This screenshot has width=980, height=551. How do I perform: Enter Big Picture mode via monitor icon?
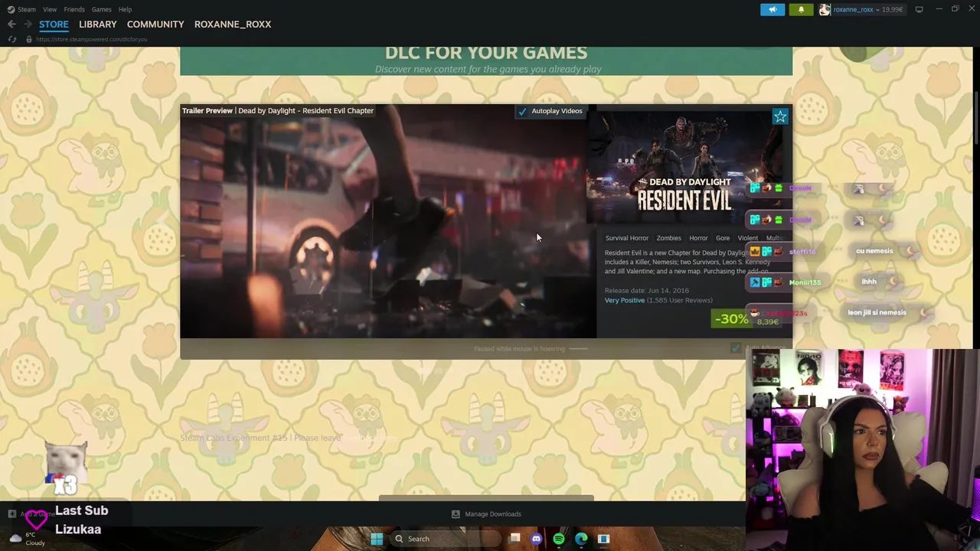(919, 9)
